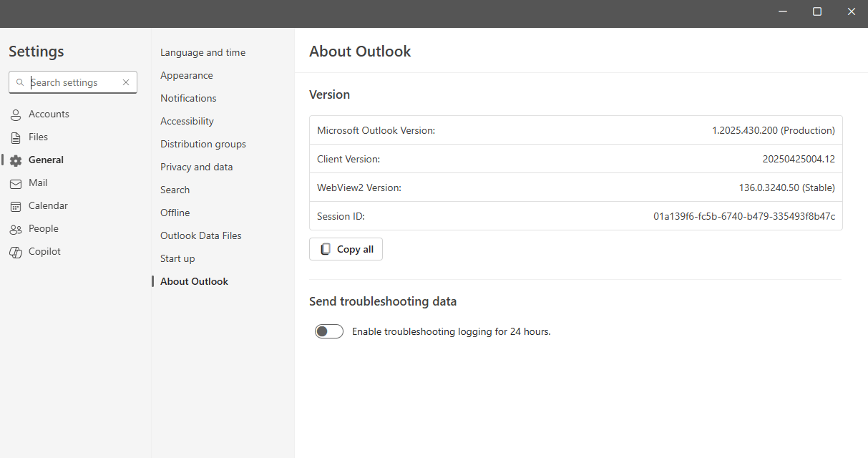868x458 pixels.
Task: Select the Search settings subsection
Action: (175, 190)
